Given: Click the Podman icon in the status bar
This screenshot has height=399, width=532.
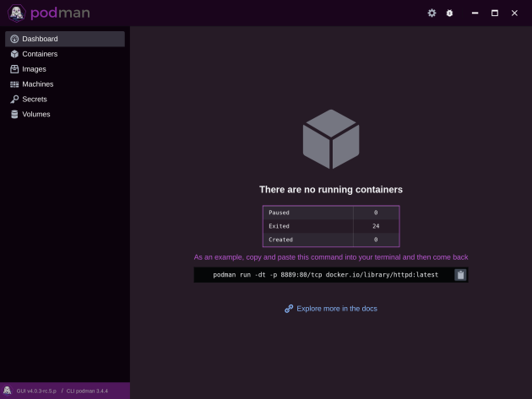Looking at the screenshot, I should point(8,391).
